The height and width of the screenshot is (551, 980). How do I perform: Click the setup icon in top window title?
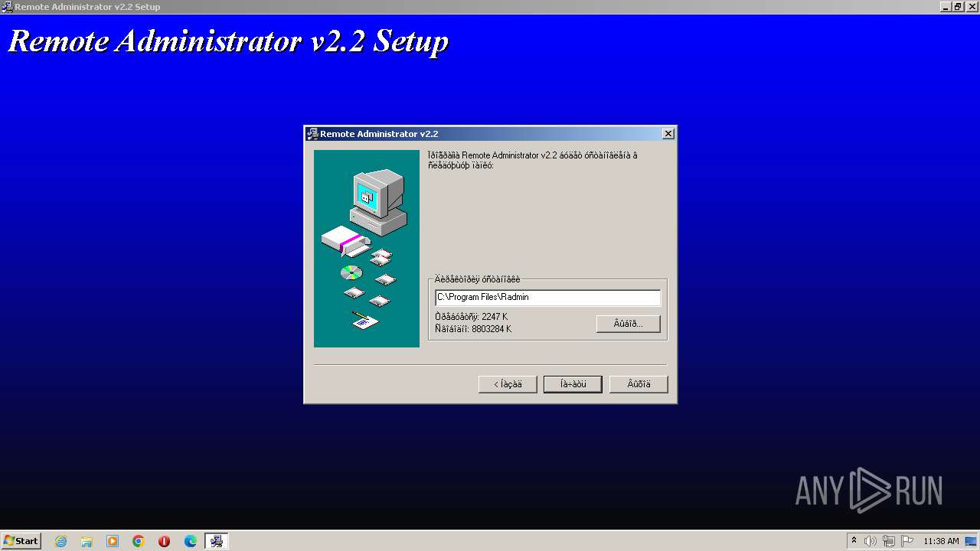[7, 7]
